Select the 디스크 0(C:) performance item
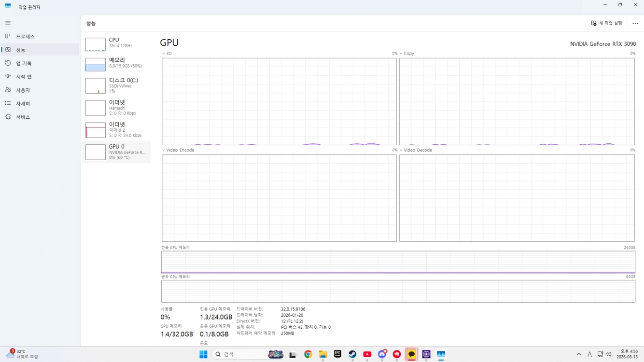644x362 pixels. click(x=116, y=85)
